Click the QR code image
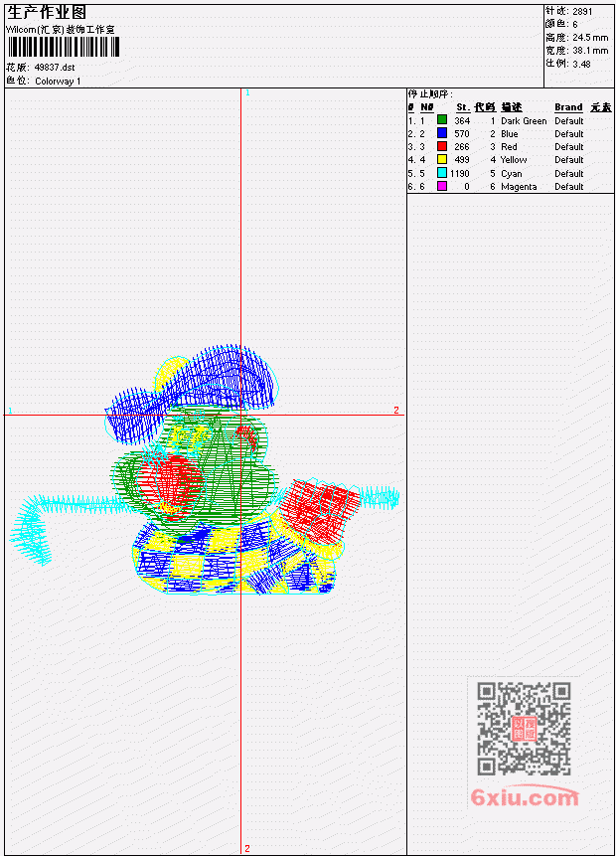This screenshot has width=616, height=856. coord(524,729)
